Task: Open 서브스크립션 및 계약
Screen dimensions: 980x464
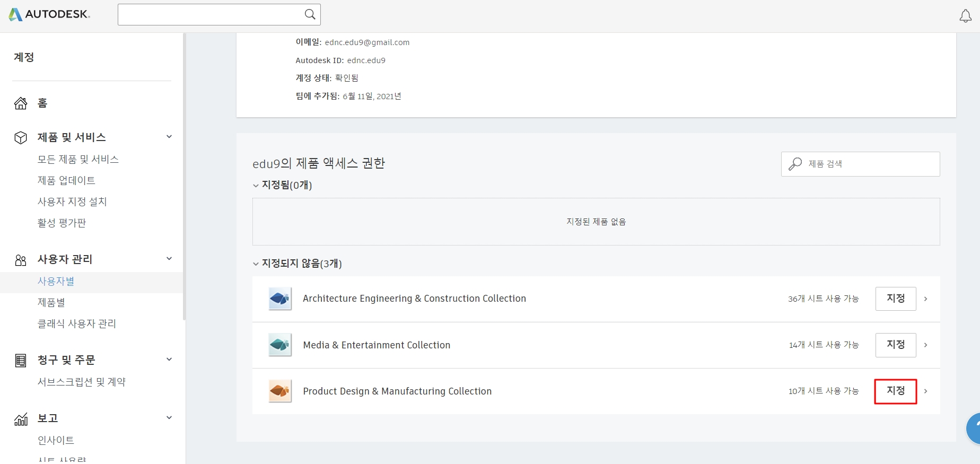Action: 81,382
